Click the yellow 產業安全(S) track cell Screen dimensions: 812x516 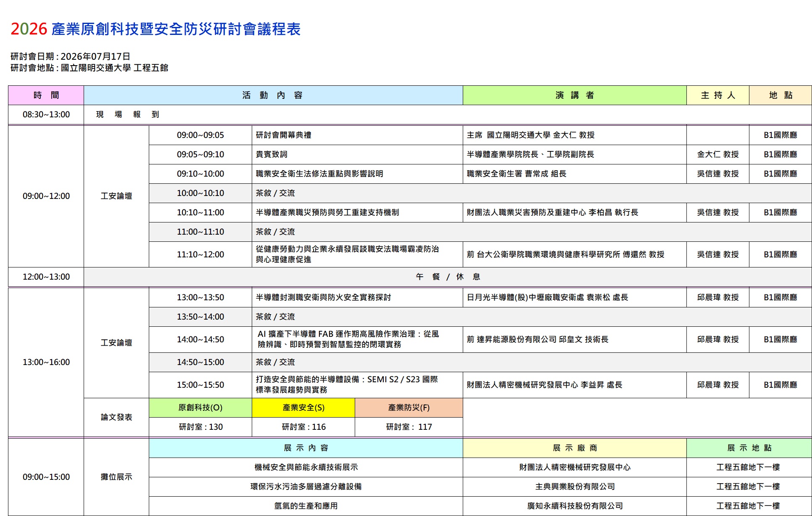[303, 408]
